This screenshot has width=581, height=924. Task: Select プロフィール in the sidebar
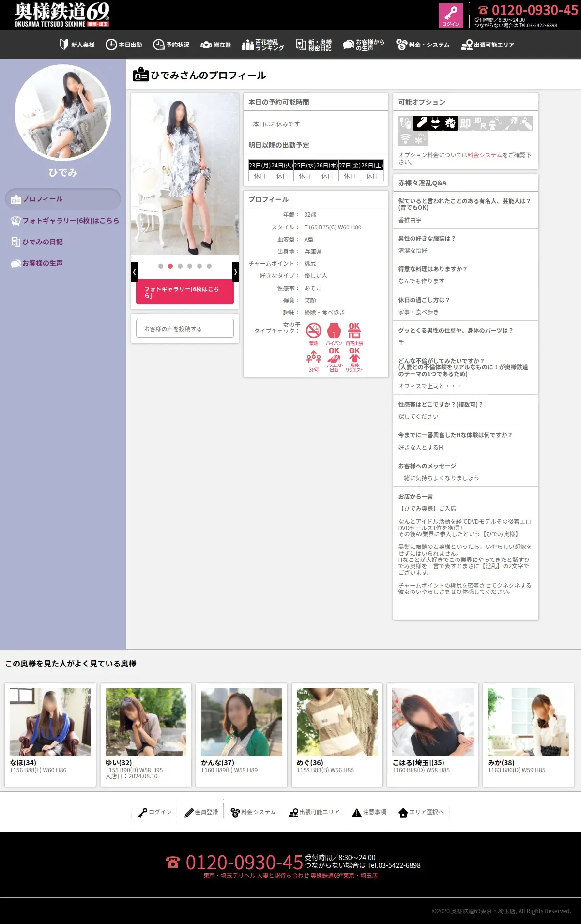(63, 199)
